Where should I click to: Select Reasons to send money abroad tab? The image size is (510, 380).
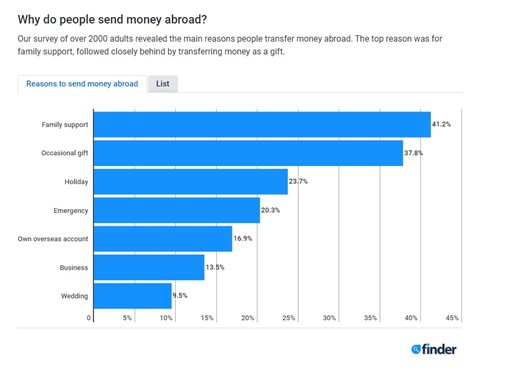tap(82, 84)
